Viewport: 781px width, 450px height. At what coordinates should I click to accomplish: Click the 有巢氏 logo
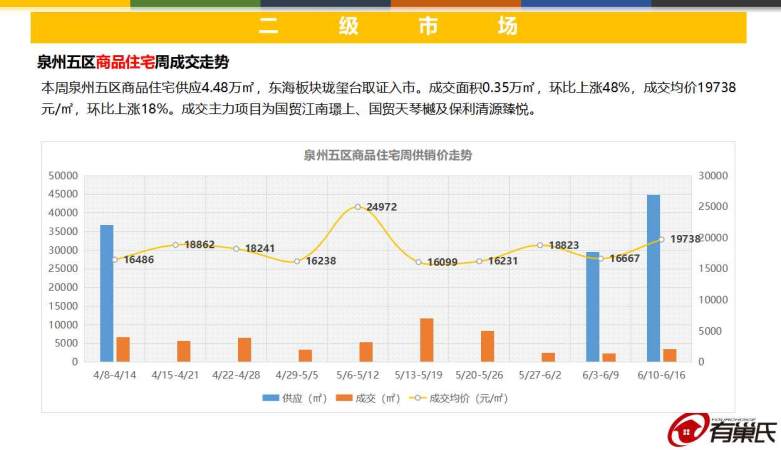click(723, 430)
